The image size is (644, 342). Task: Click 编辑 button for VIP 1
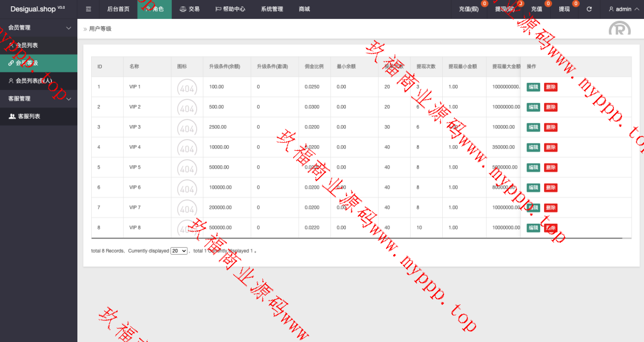click(x=533, y=87)
